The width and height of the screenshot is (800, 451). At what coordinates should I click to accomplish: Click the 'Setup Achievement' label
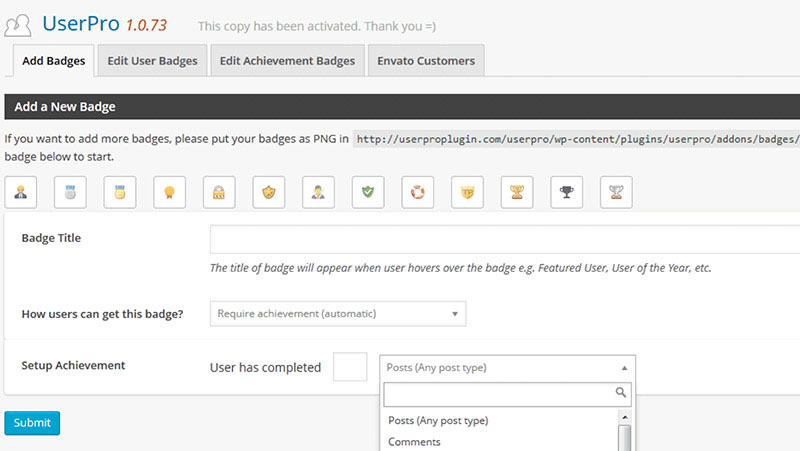73,365
